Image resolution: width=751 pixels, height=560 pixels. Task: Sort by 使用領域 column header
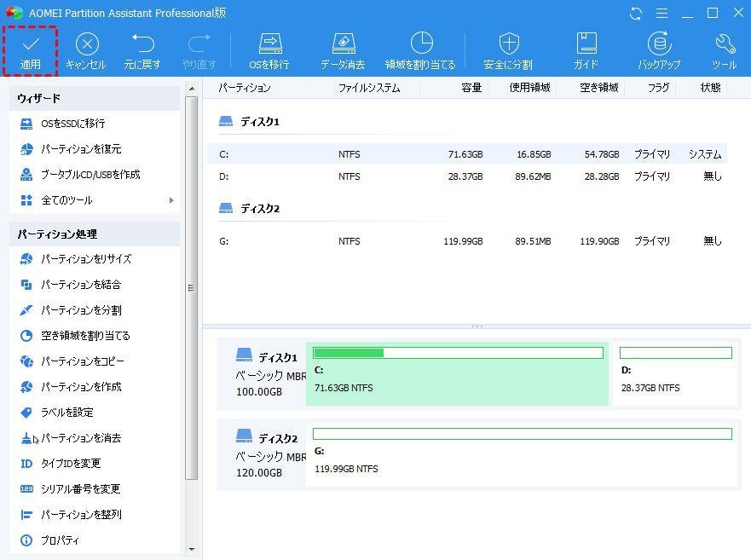(x=529, y=88)
